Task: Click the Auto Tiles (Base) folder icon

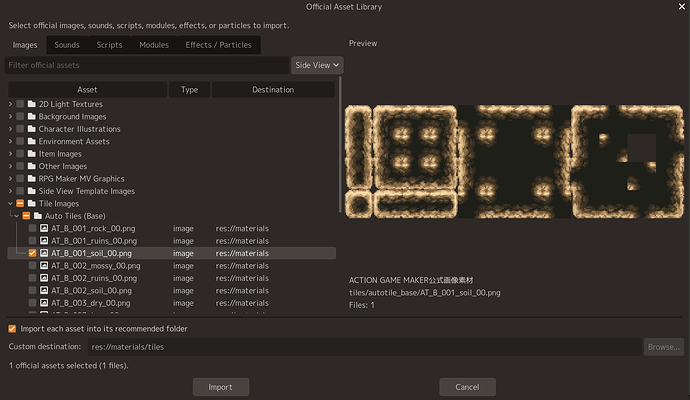Action: click(38, 216)
